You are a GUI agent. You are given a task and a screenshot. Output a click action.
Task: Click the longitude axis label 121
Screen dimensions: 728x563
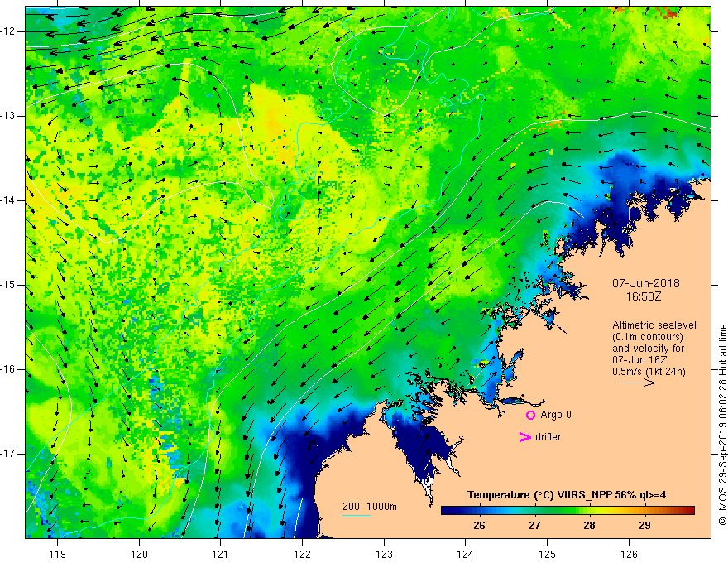pyautogui.click(x=221, y=554)
